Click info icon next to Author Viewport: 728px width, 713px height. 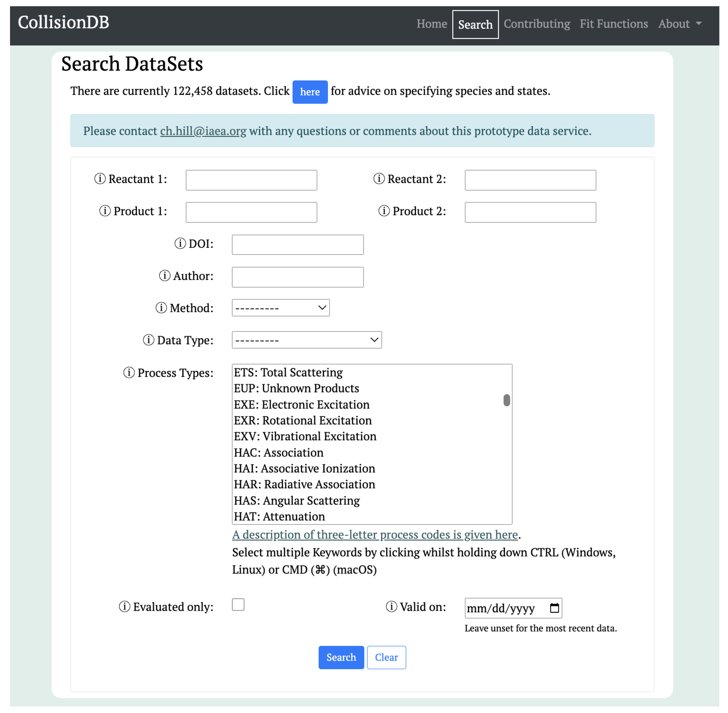click(x=165, y=276)
